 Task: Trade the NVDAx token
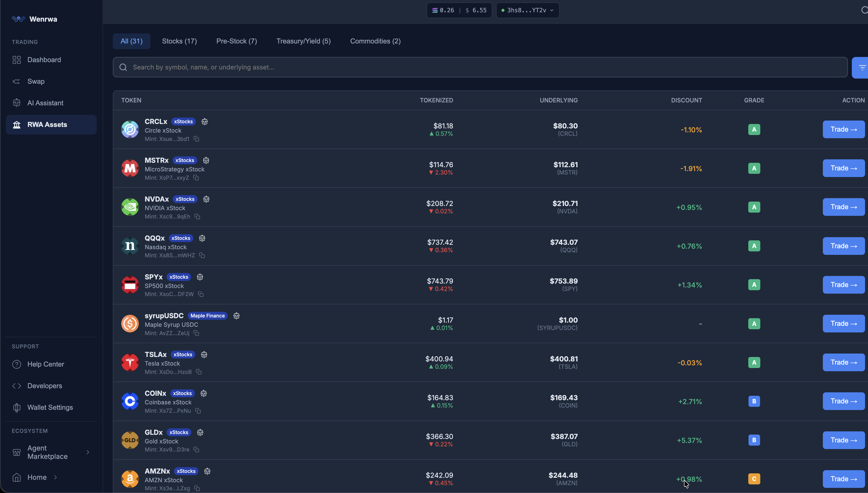pyautogui.click(x=844, y=207)
